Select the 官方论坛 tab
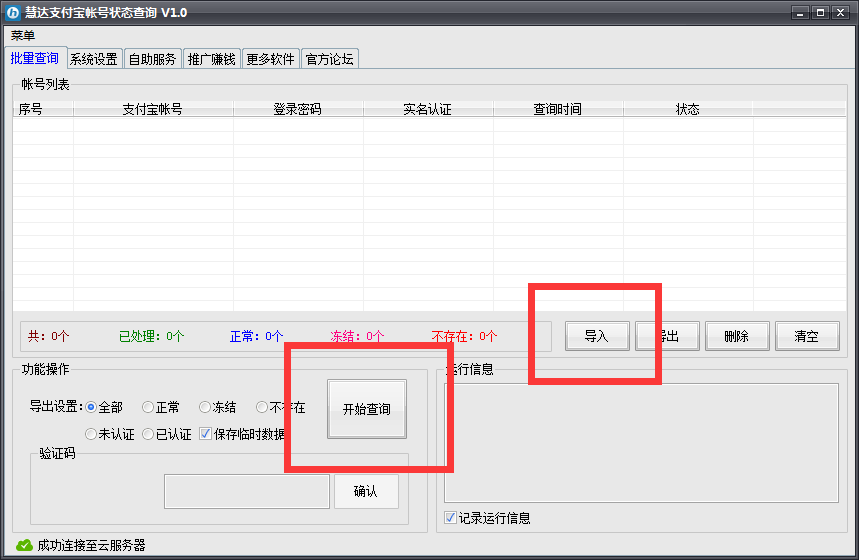The height and width of the screenshot is (560, 859). click(329, 59)
